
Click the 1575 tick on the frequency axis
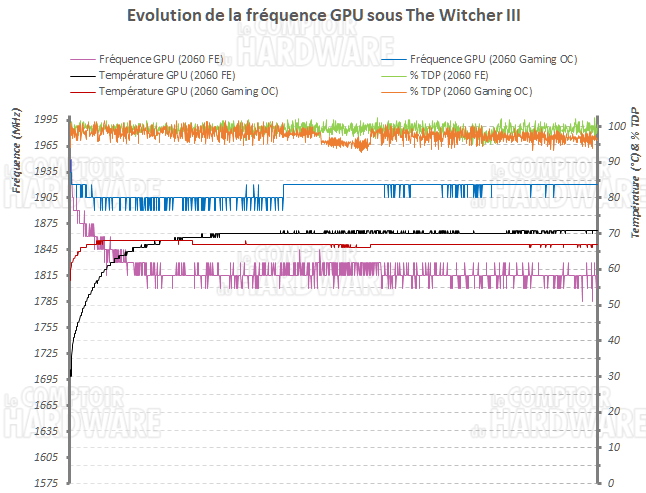(x=45, y=484)
